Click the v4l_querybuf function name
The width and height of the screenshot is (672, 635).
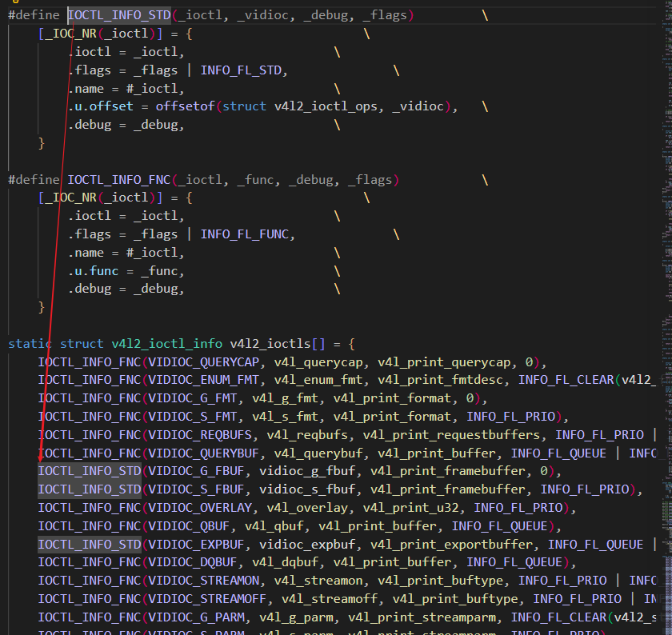[x=318, y=453]
